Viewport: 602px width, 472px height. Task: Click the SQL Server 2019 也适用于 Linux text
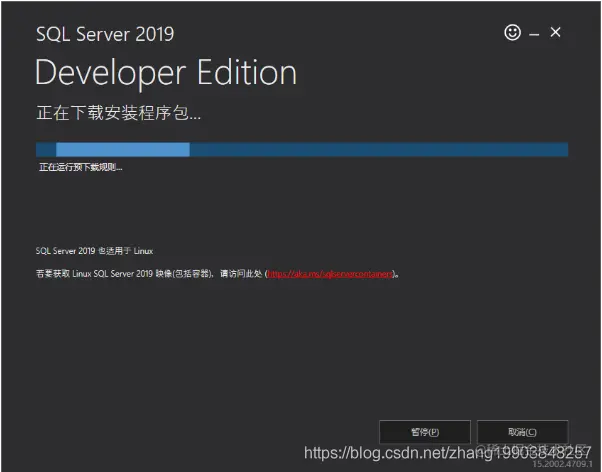tap(94, 251)
